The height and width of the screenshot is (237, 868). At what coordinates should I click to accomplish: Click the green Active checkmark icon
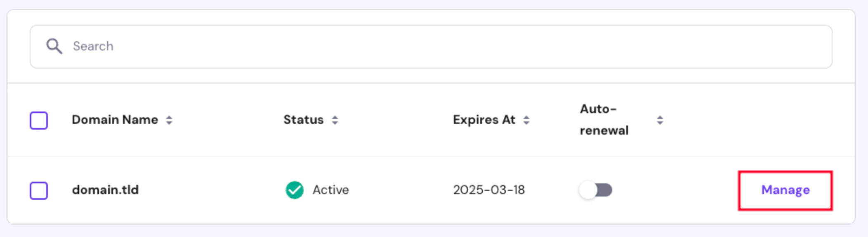pyautogui.click(x=295, y=190)
